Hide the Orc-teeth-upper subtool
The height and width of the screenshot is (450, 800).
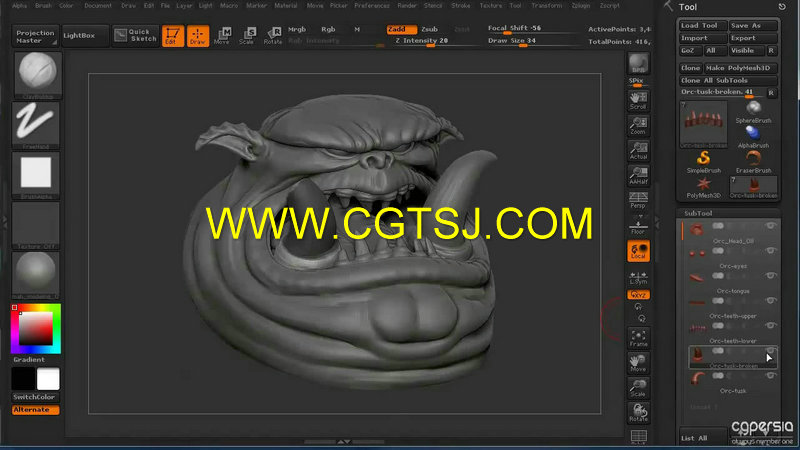pos(770,301)
